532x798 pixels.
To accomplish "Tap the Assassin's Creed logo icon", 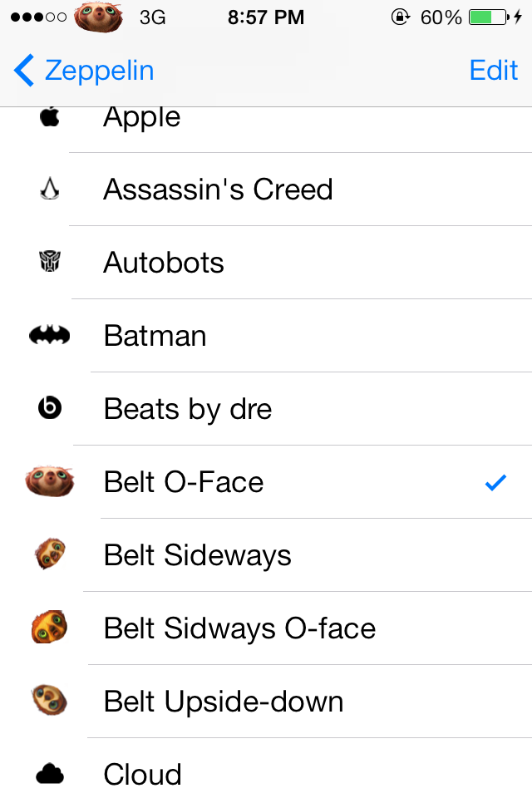I will (49, 190).
